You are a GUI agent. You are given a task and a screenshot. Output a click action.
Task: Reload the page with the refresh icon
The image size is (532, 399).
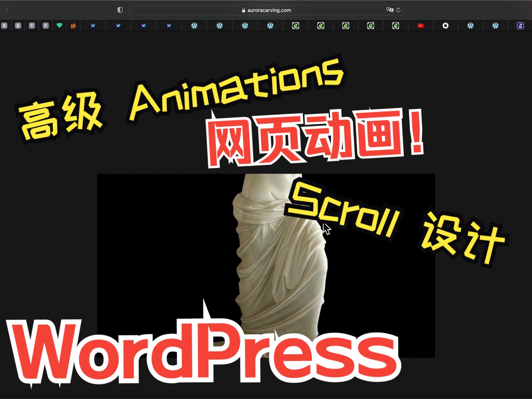coord(398,10)
